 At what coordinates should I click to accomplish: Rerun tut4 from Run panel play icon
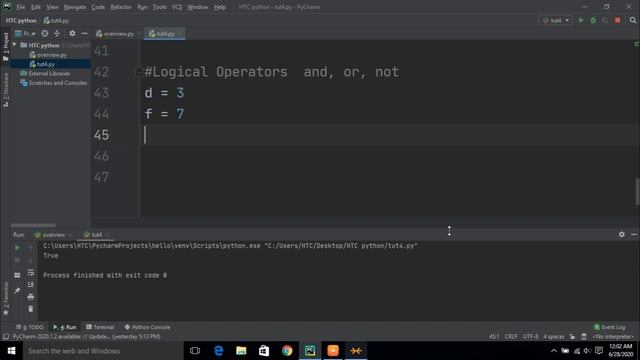coord(17,247)
